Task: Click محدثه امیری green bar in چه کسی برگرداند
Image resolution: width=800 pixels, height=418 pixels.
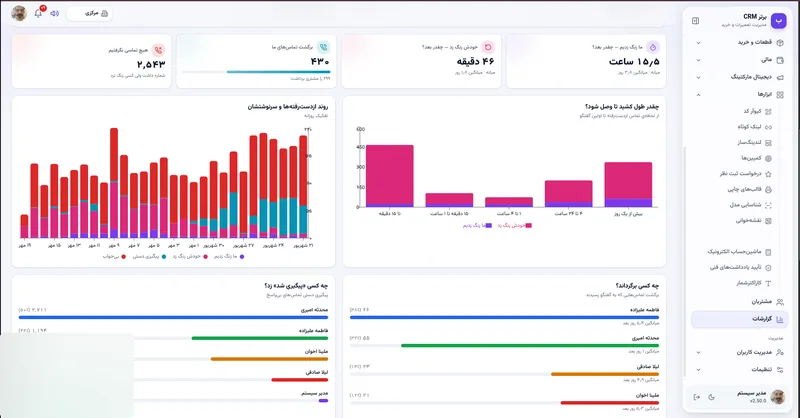Action: coord(530,346)
